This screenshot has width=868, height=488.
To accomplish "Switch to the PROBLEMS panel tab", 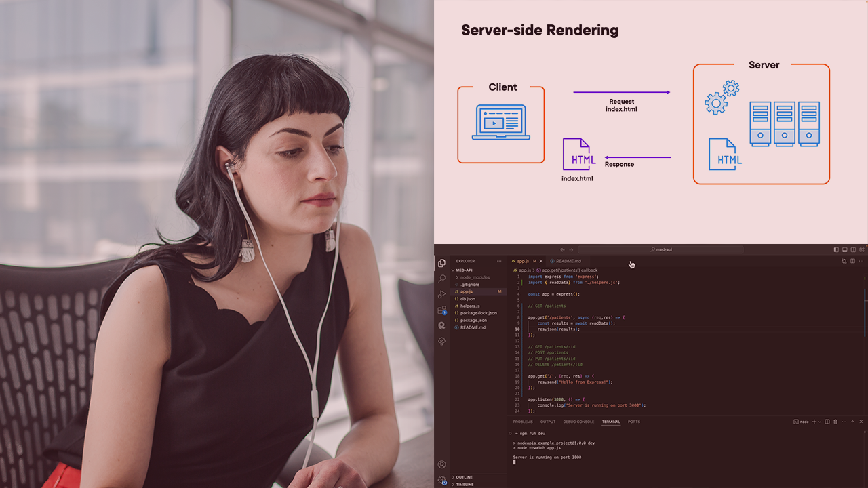I will (522, 422).
